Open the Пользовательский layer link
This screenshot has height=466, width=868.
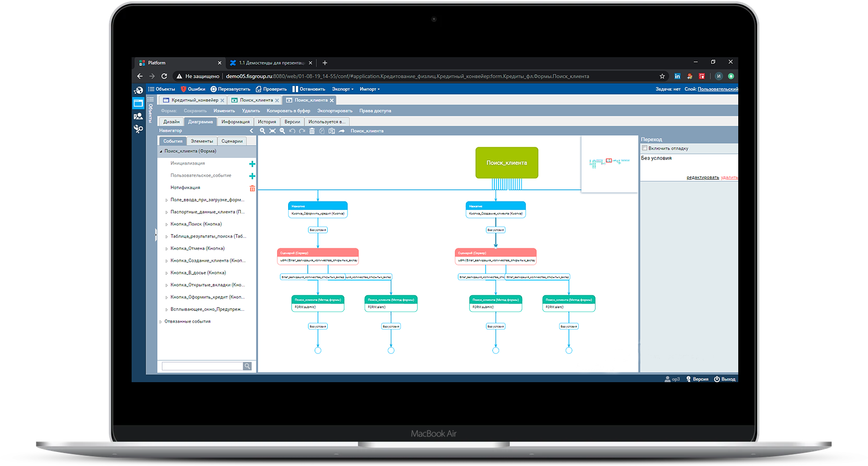click(717, 89)
